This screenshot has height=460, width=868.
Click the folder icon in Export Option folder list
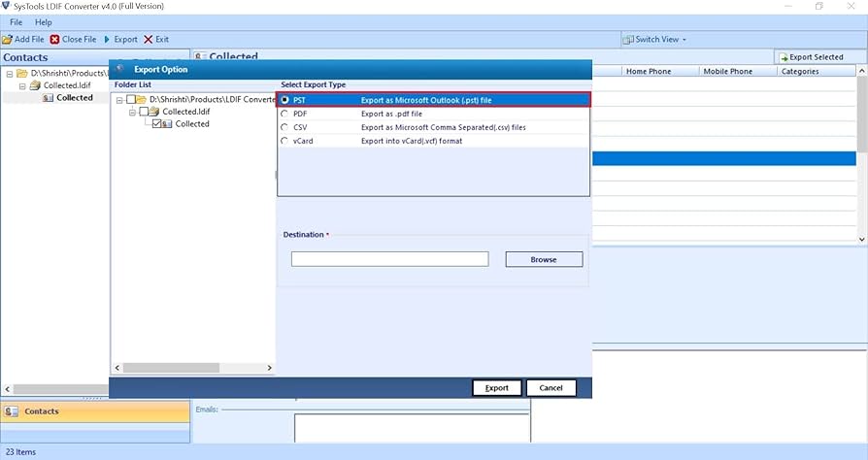(x=141, y=100)
